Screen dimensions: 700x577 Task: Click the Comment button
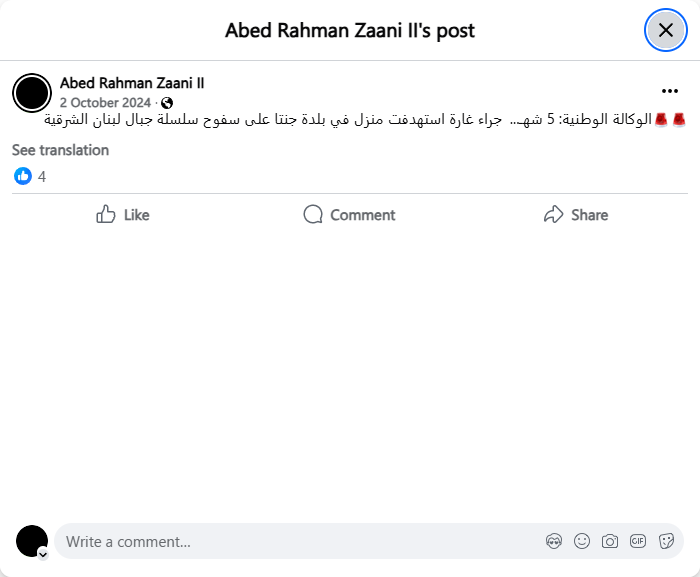349,215
